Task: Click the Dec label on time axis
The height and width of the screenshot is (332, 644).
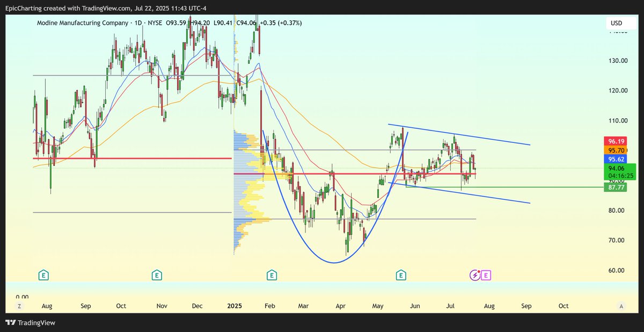Action: coord(197,306)
